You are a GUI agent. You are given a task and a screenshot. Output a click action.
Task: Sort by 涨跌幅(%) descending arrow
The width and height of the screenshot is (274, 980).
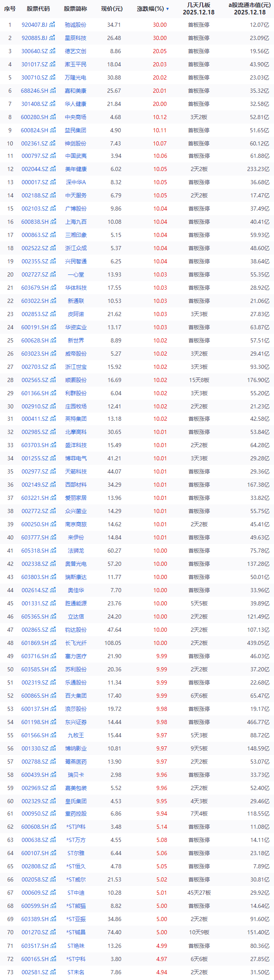pos(168,9)
